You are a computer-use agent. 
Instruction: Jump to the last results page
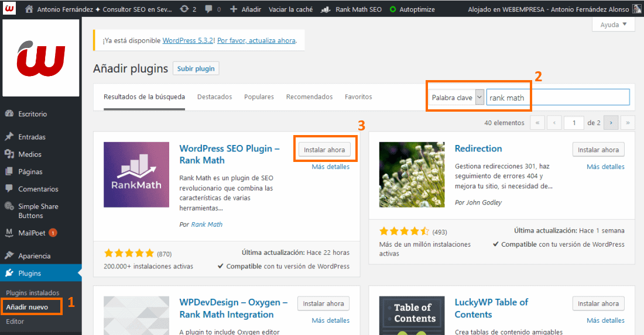click(628, 123)
